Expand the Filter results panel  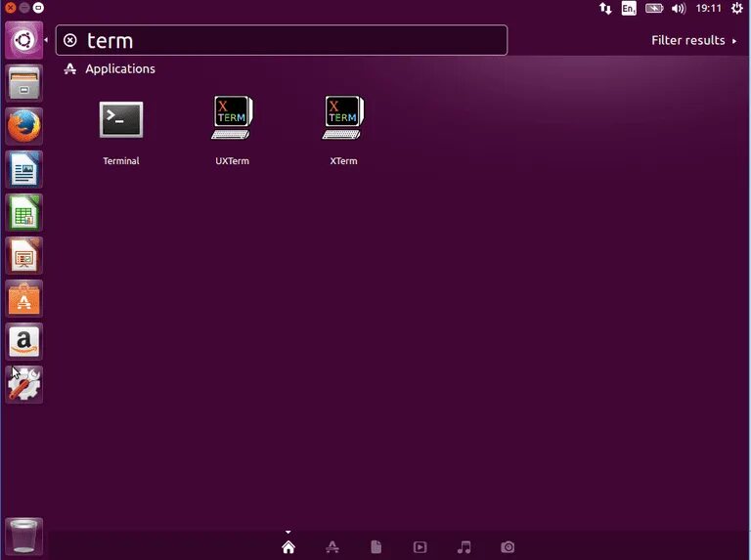(693, 40)
